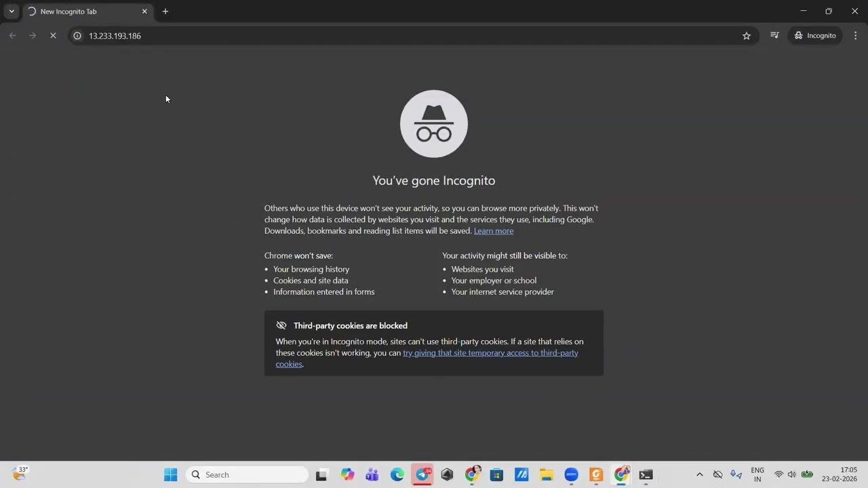Check battery status in system tray
The image size is (868, 488).
click(807, 475)
